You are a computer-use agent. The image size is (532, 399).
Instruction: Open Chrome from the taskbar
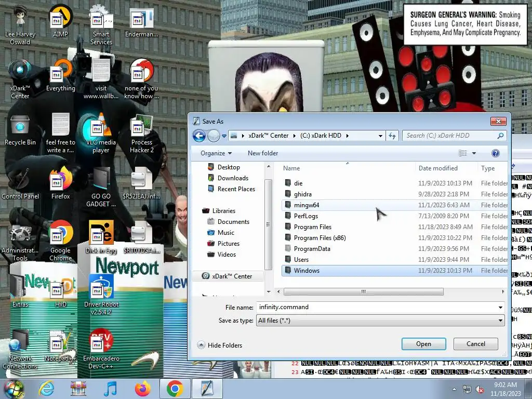click(175, 389)
